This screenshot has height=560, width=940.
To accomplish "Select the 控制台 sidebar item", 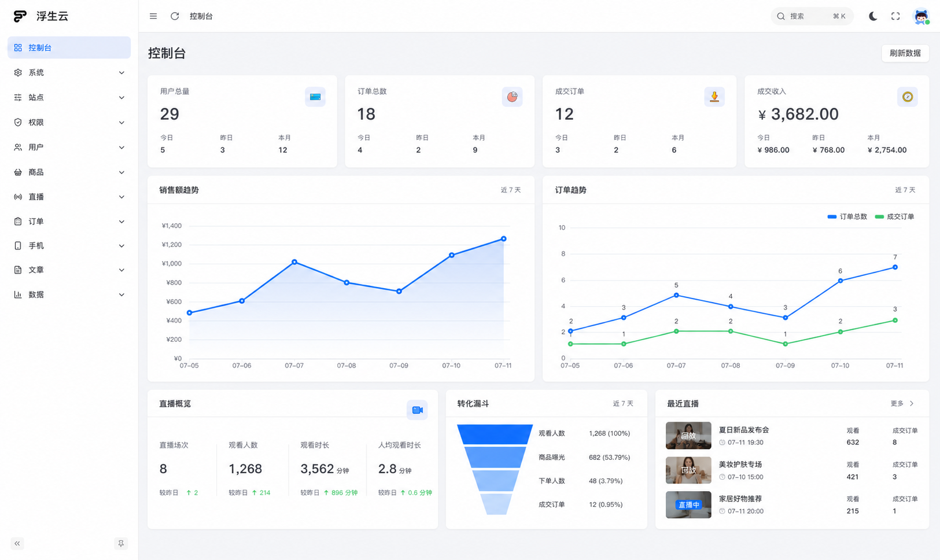I will point(69,47).
